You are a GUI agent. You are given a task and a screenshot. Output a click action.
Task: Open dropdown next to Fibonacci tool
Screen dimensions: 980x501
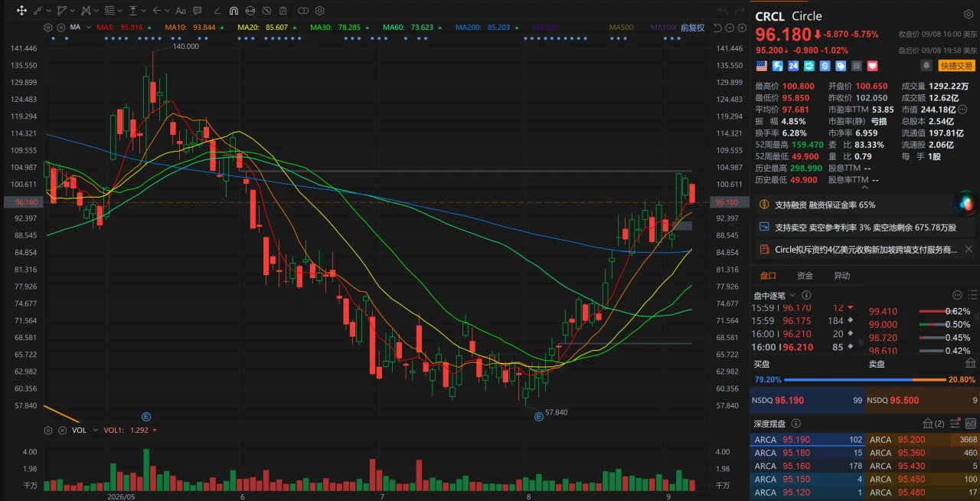[121, 11]
